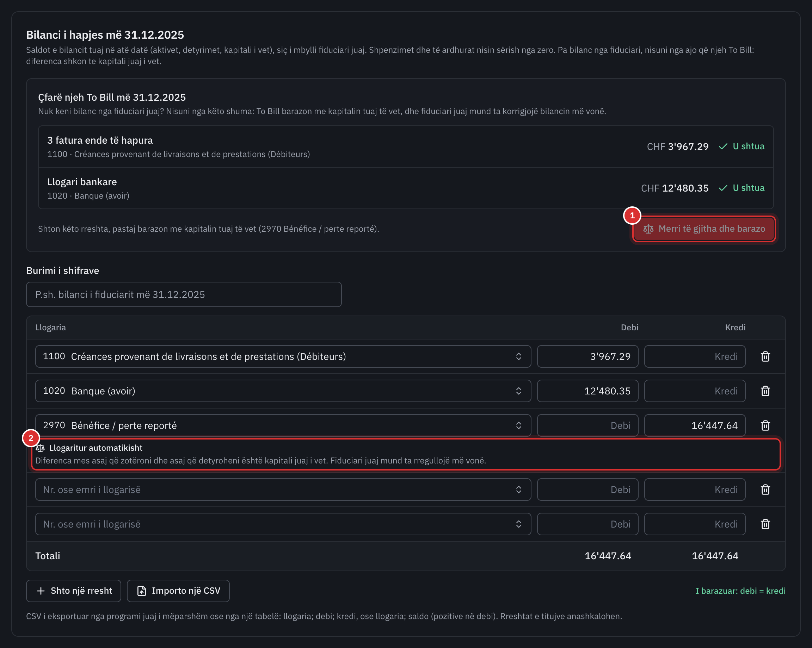Open the 1020 Banque account dropdown
The height and width of the screenshot is (648, 812).
pos(283,391)
